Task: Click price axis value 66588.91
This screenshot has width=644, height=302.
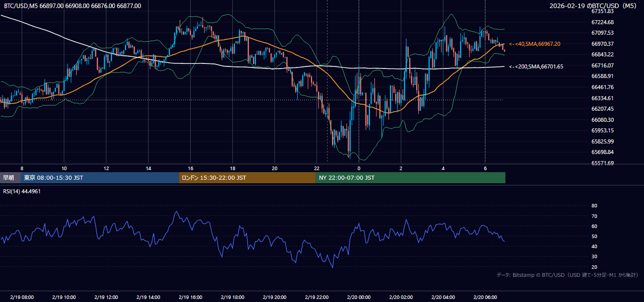Action: point(602,76)
